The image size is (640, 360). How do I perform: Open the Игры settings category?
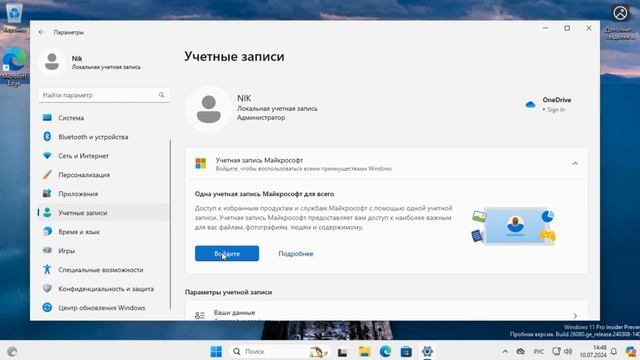[104, 251]
